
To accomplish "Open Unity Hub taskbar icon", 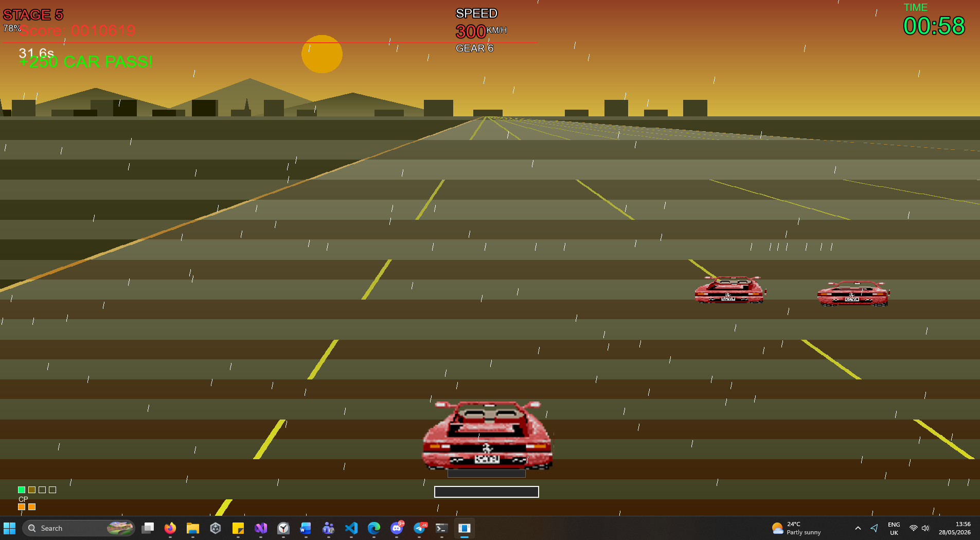I will point(216,528).
